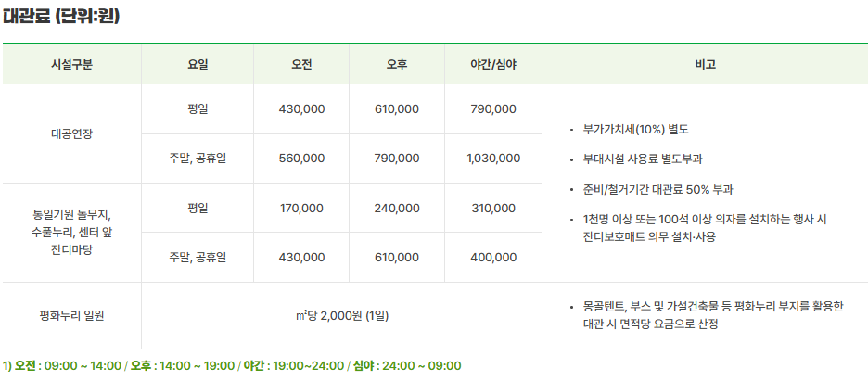
Task: Select the 시설구분 column header
Action: coord(72,64)
